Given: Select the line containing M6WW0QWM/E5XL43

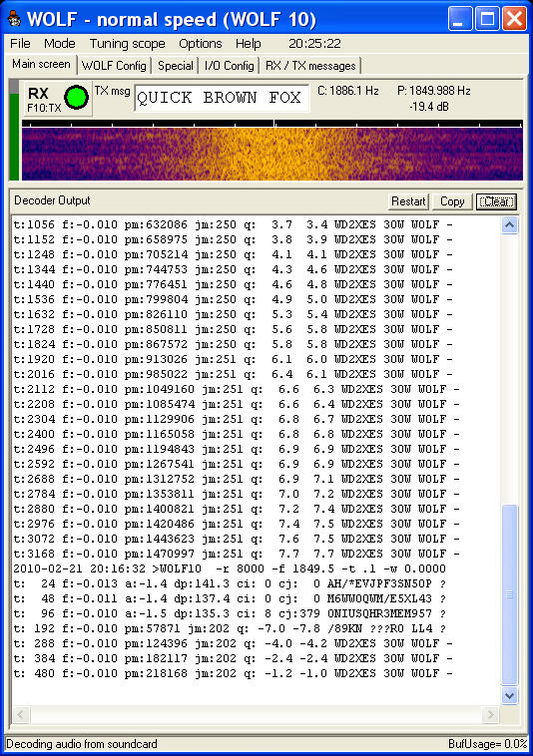Looking at the screenshot, I should click(230, 598).
